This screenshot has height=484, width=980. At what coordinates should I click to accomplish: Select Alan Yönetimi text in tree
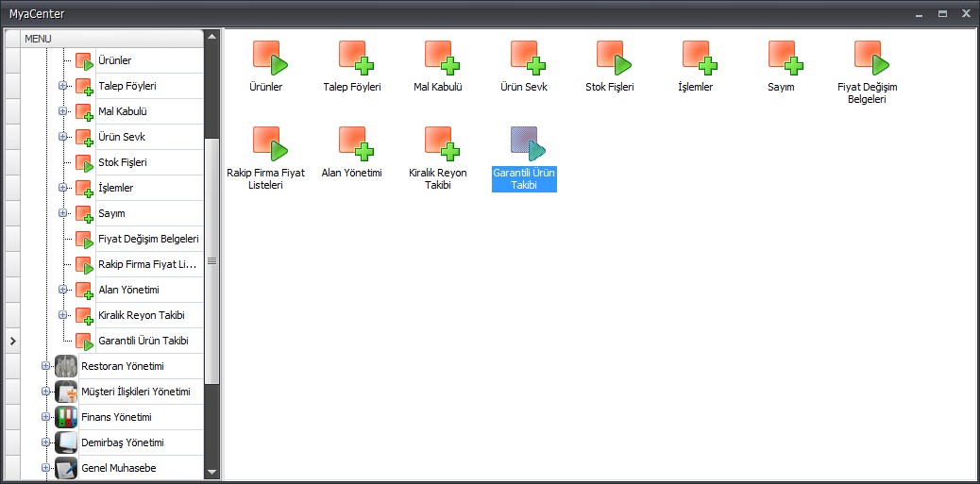129,290
